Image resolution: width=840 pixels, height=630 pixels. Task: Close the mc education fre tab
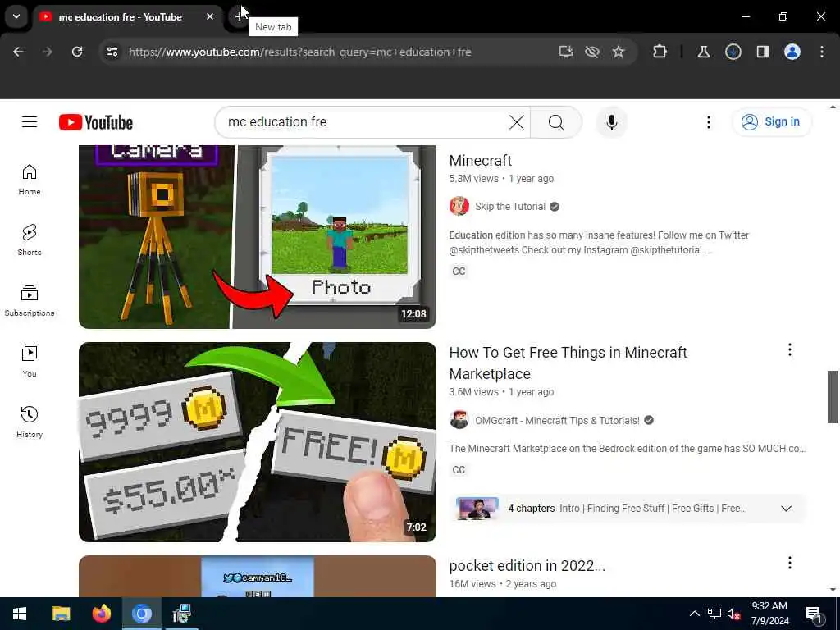pyautogui.click(x=210, y=17)
